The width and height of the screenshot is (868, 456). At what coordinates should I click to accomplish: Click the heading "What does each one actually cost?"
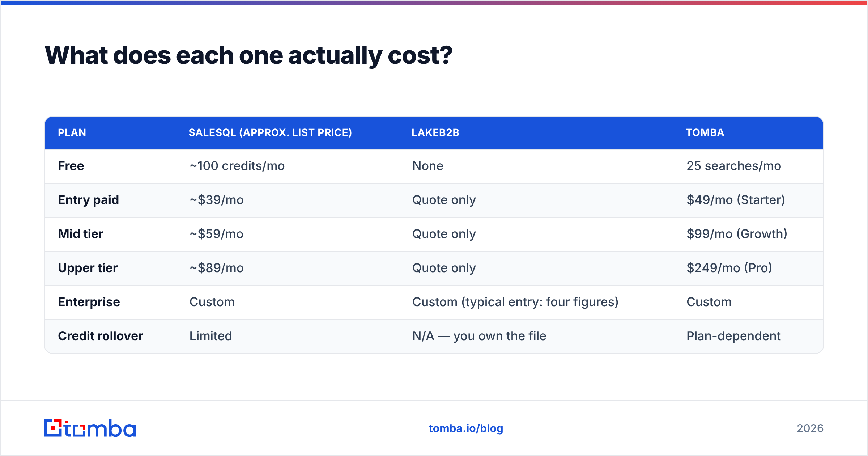click(x=248, y=55)
